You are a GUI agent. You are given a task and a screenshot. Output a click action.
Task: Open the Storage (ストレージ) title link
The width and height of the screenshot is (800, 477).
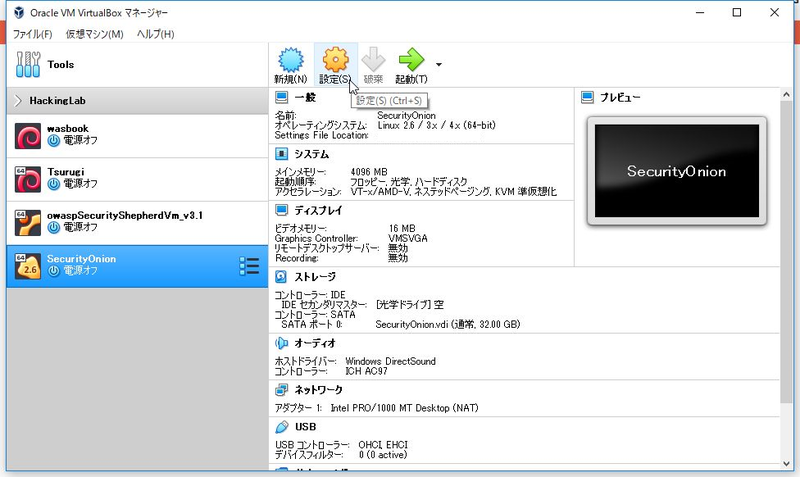tap(315, 277)
